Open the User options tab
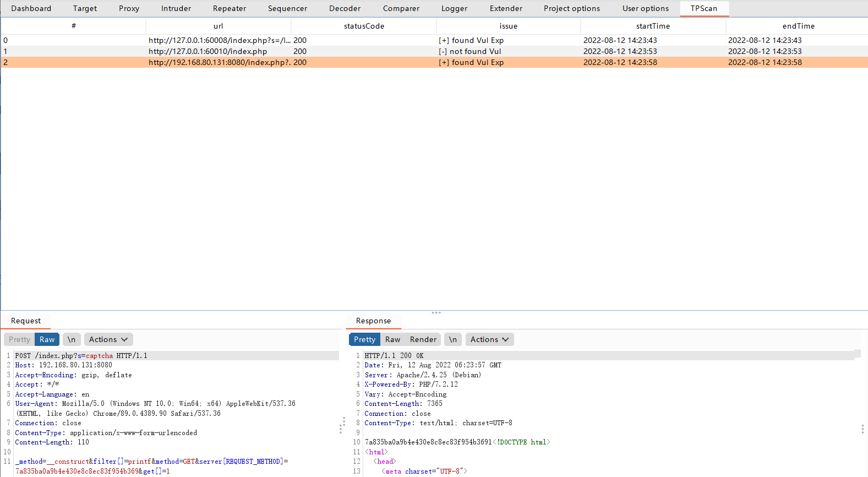 pyautogui.click(x=646, y=8)
